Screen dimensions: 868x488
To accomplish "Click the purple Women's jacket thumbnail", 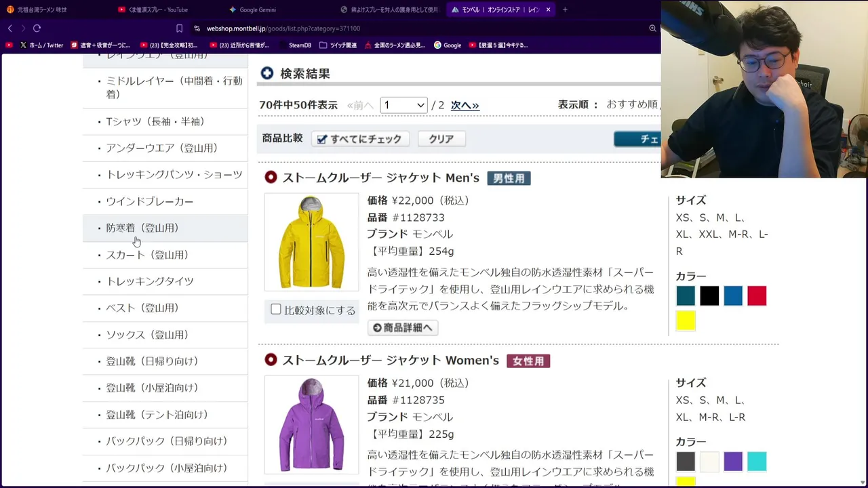I will coord(311,424).
